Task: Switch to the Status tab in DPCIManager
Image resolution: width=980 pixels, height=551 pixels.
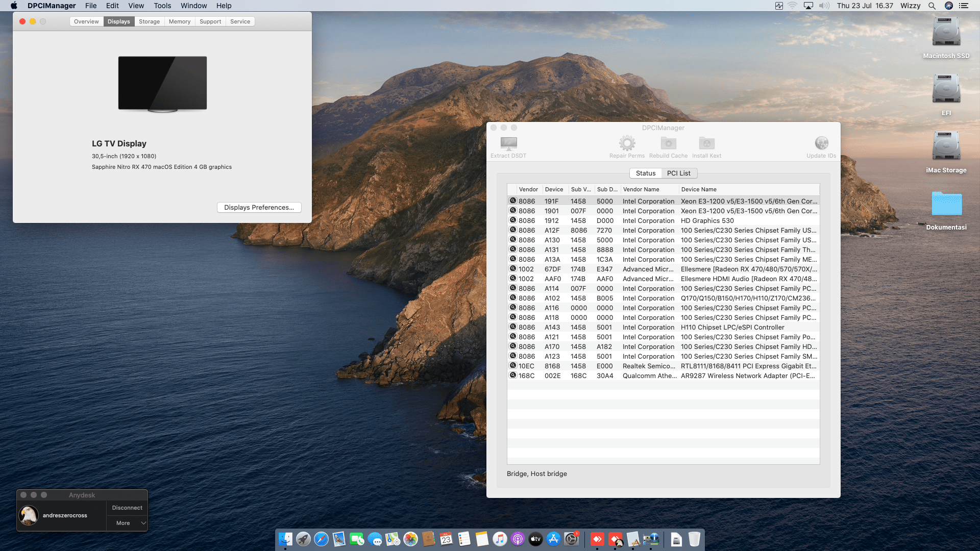Action: click(x=646, y=173)
